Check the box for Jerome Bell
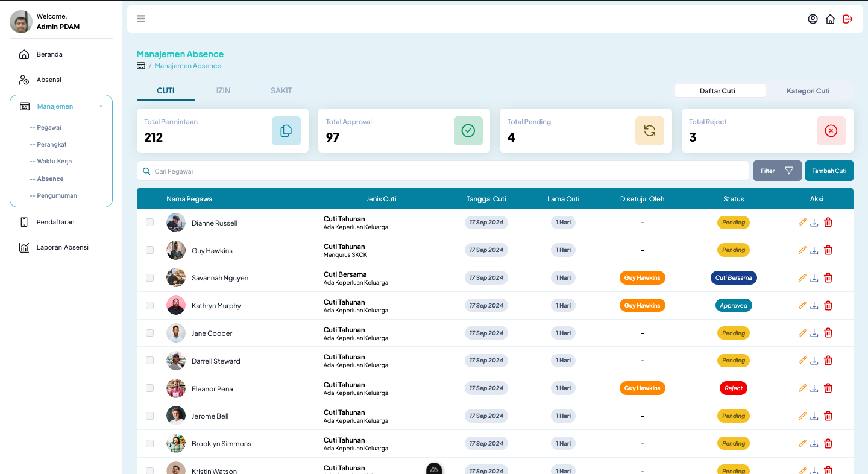Image resolution: width=868 pixels, height=474 pixels. pyautogui.click(x=149, y=416)
